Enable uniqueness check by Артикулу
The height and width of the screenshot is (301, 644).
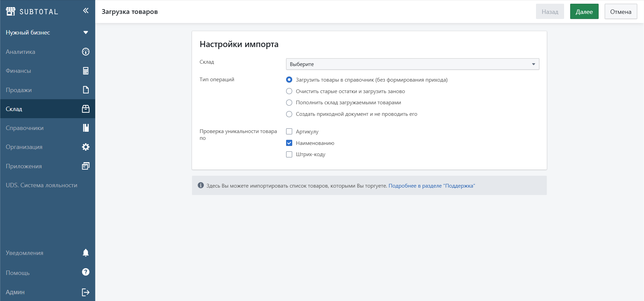[x=289, y=131]
